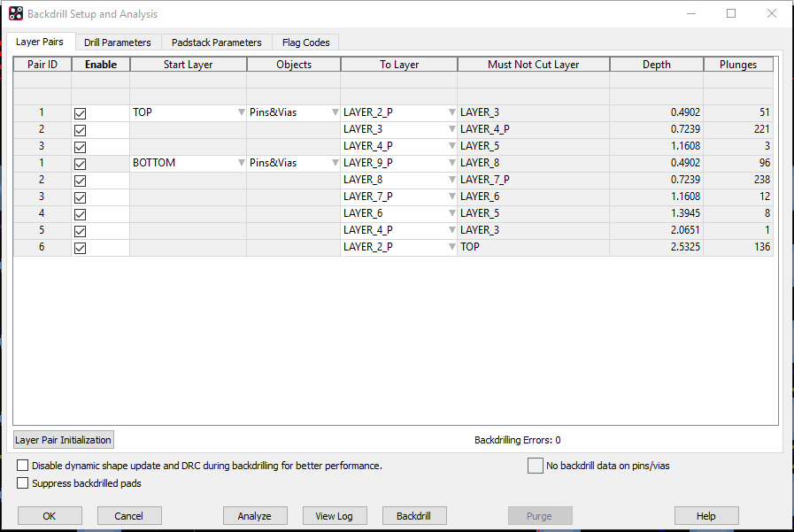Viewport: 794px width, 532px height.
Task: Minimize the Backdrill Setup window
Action: (690, 13)
